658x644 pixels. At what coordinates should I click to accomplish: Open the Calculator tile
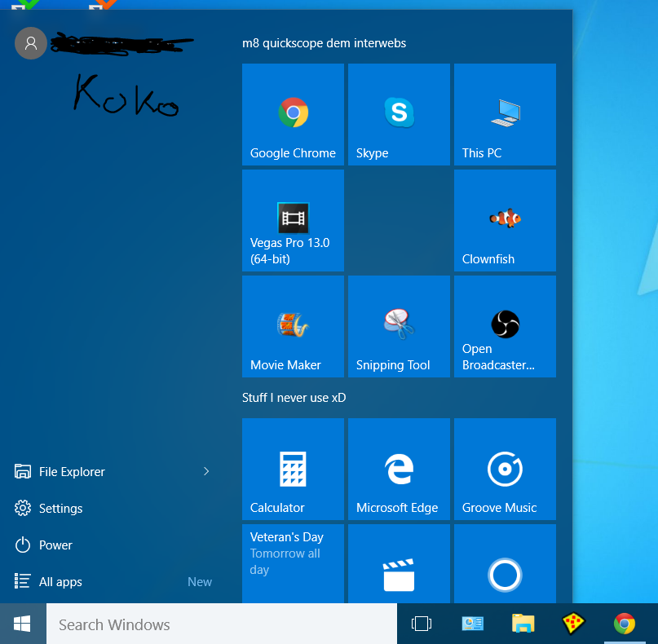tap(293, 469)
